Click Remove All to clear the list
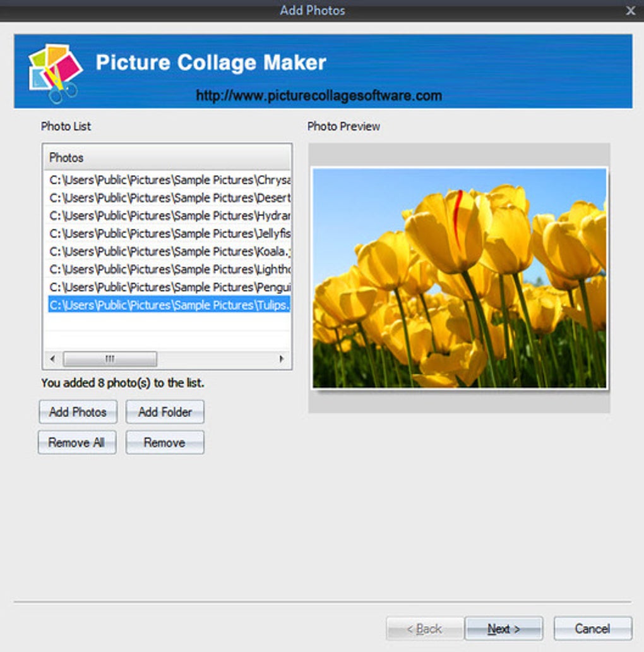Viewport: 644px width, 652px height. coord(76,442)
